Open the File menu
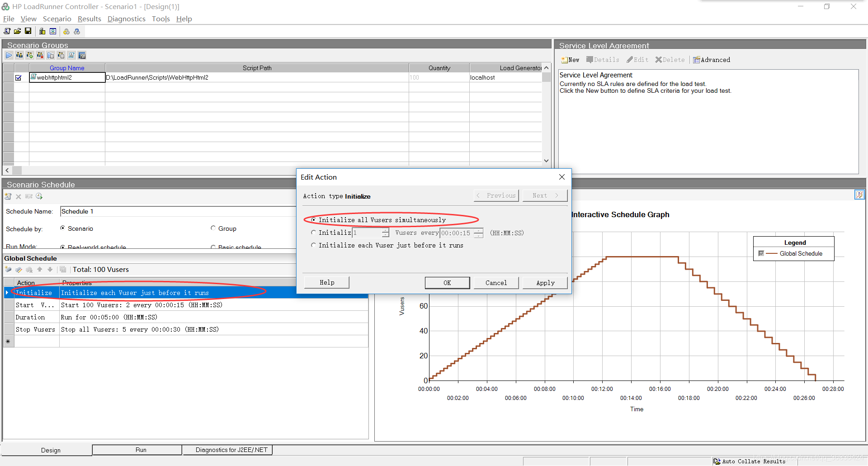 click(x=9, y=19)
